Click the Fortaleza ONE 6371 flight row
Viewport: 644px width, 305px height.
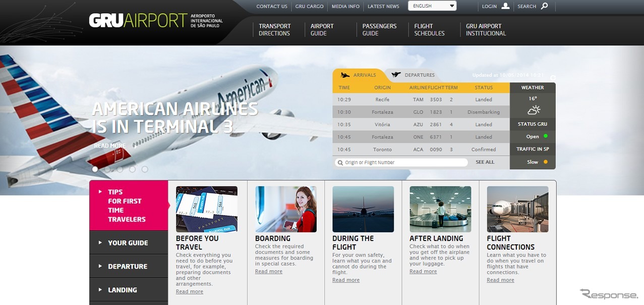point(421,137)
